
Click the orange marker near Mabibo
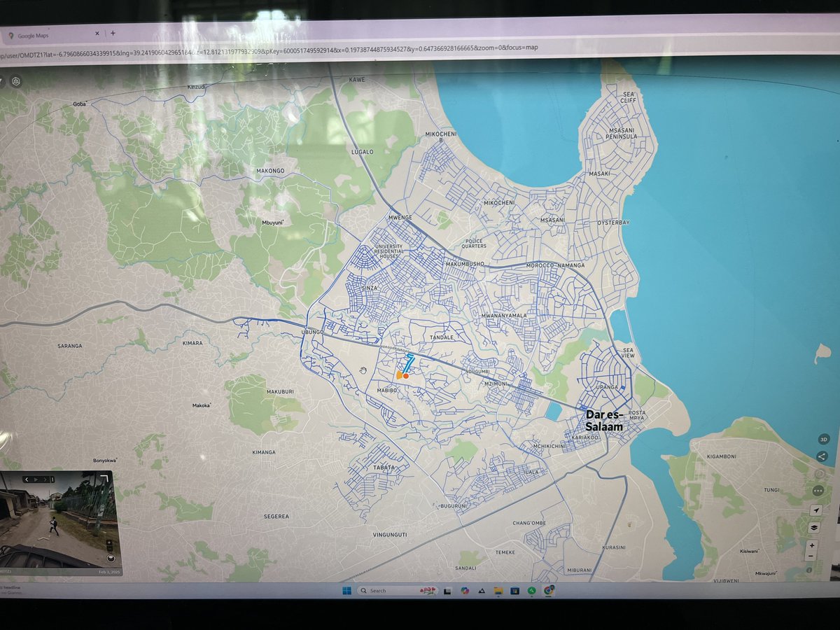[399, 375]
